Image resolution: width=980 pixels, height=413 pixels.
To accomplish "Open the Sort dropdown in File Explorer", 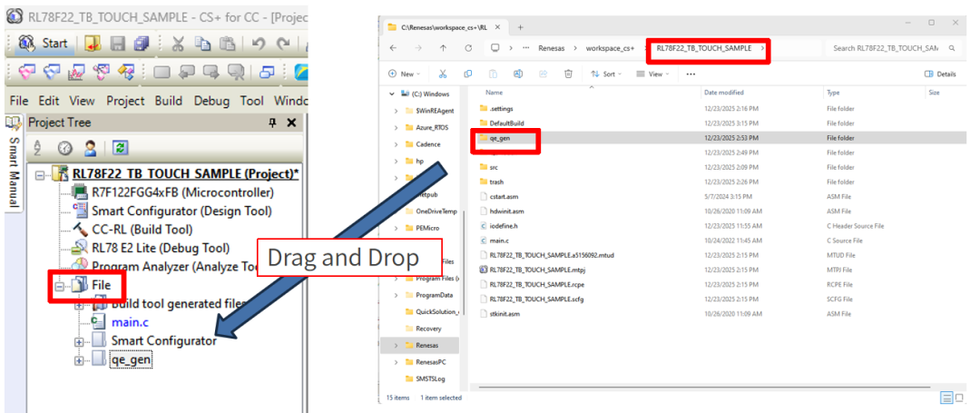I will pos(606,74).
